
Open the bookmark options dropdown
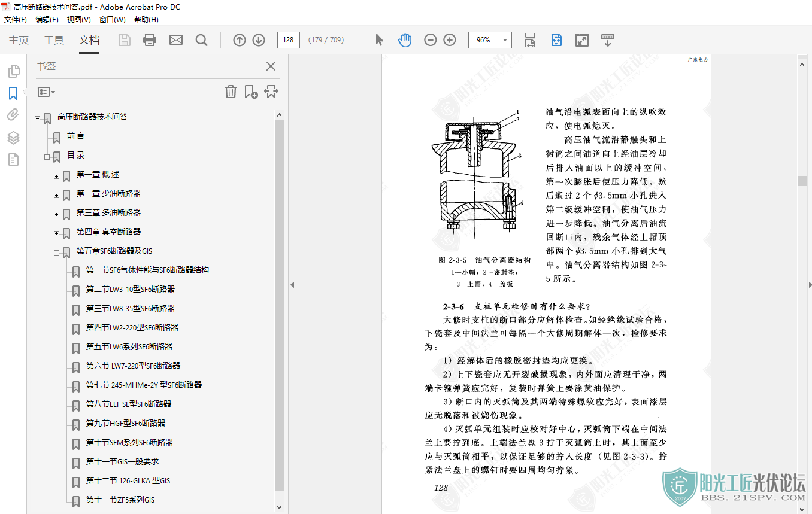[x=46, y=92]
